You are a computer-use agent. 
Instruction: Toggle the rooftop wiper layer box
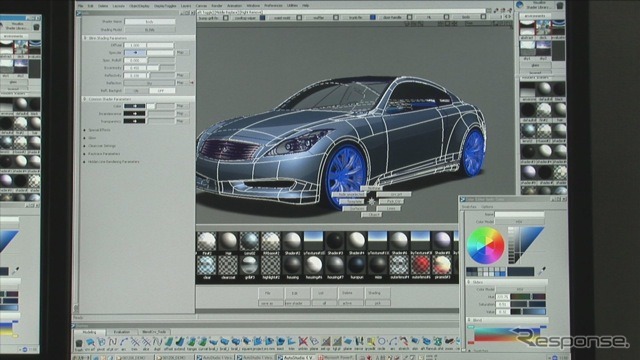[x=262, y=18]
